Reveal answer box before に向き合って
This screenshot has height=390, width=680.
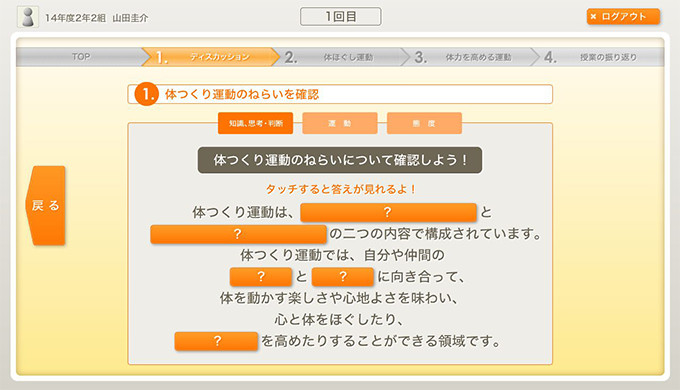(343, 276)
